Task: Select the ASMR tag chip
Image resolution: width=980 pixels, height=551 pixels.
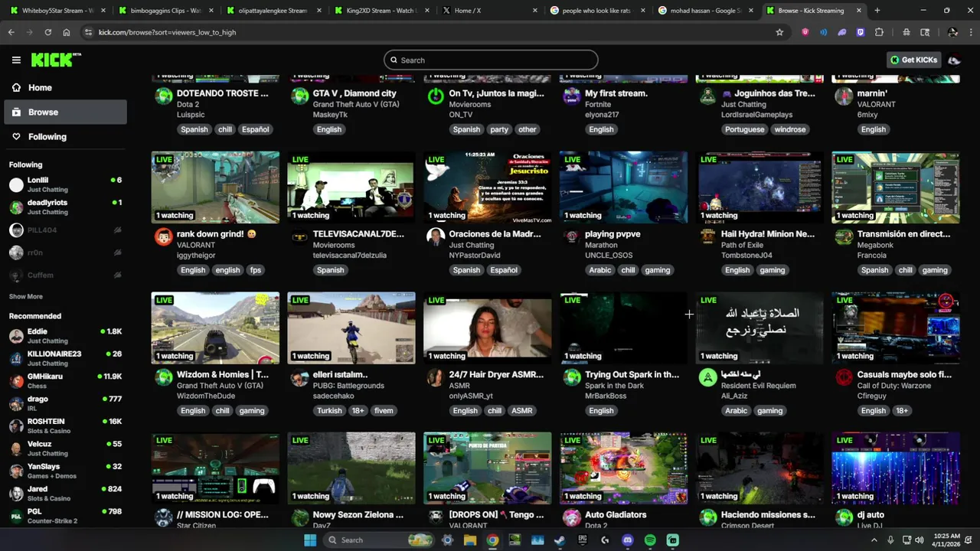Action: [x=522, y=411]
